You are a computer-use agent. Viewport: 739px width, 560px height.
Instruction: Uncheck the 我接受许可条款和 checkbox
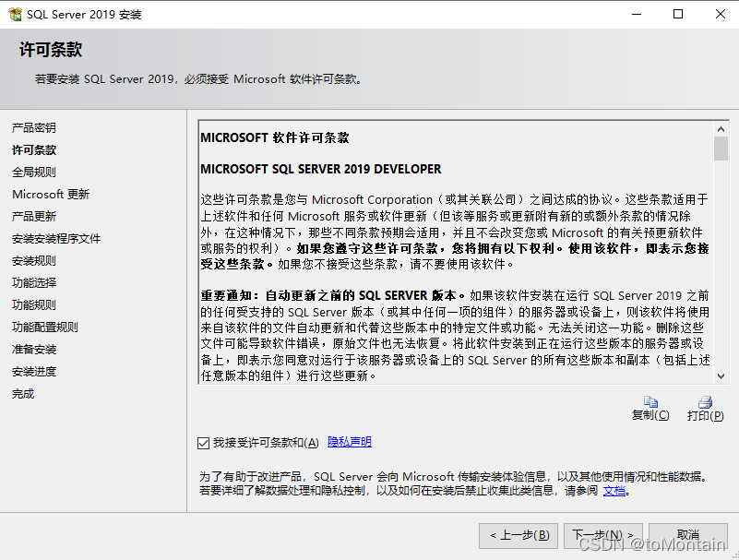[x=203, y=443]
